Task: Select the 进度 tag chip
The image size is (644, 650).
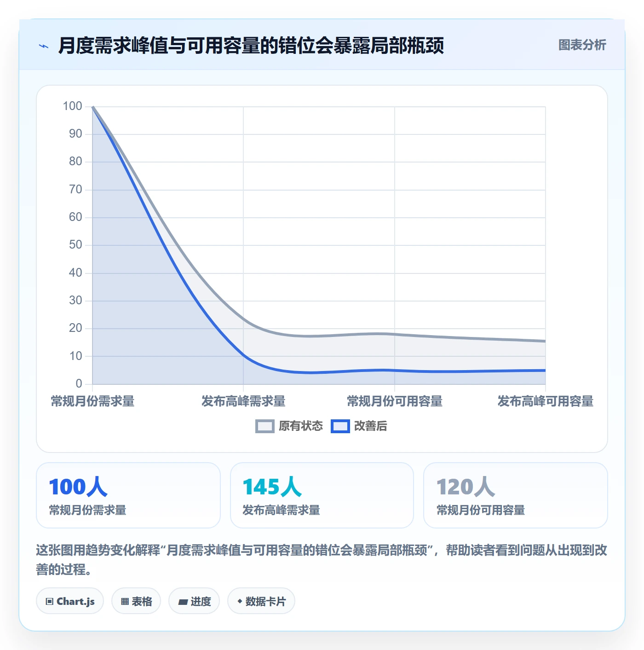Action: coord(194,601)
